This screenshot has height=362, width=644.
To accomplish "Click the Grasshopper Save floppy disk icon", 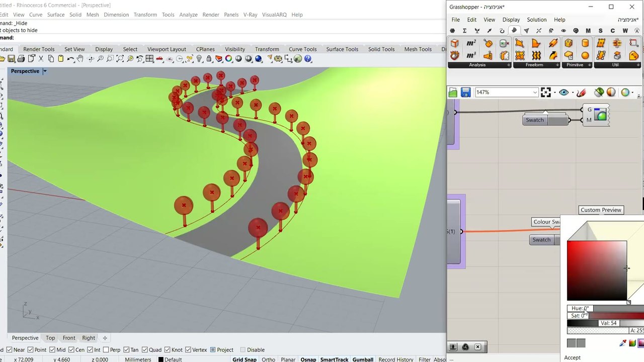I will (x=465, y=93).
